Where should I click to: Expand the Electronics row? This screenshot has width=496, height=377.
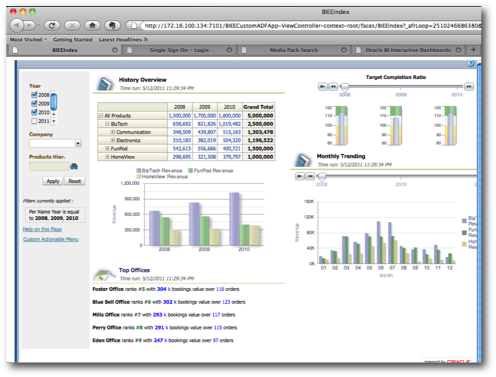[x=113, y=140]
